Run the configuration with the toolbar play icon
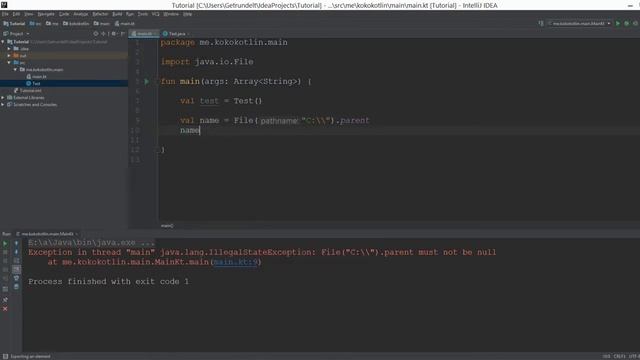The height and width of the screenshot is (360, 640). tap(618, 24)
